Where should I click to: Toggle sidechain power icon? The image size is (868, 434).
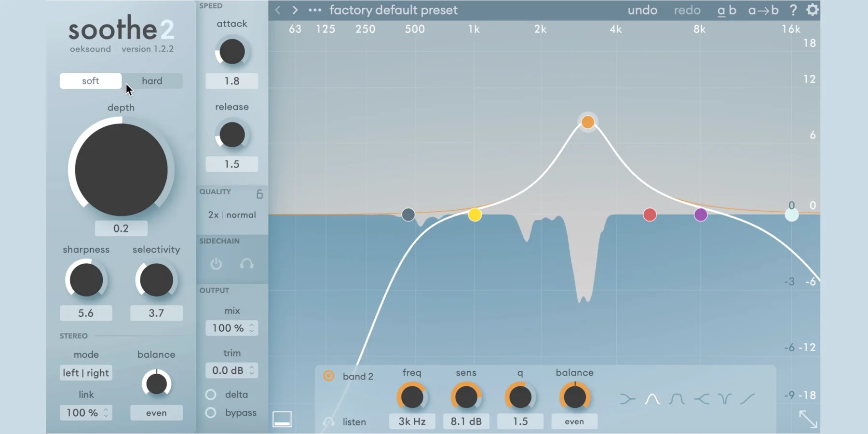[x=216, y=264]
